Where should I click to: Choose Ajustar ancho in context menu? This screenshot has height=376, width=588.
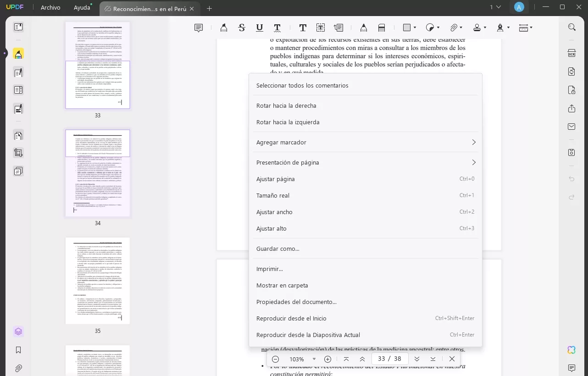click(x=366, y=212)
